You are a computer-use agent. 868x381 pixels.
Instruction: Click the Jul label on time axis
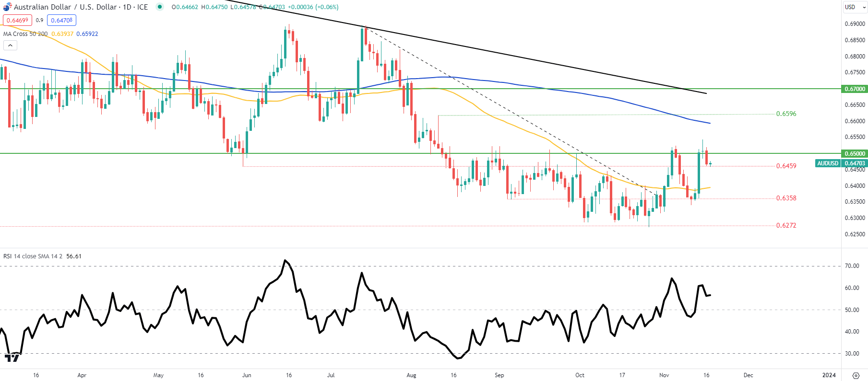click(x=331, y=375)
